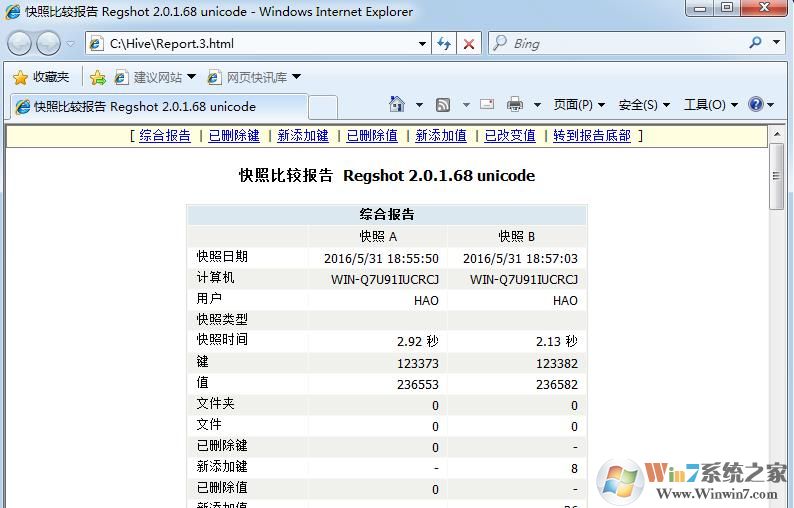Click the RSS feeds icon

coord(443,105)
